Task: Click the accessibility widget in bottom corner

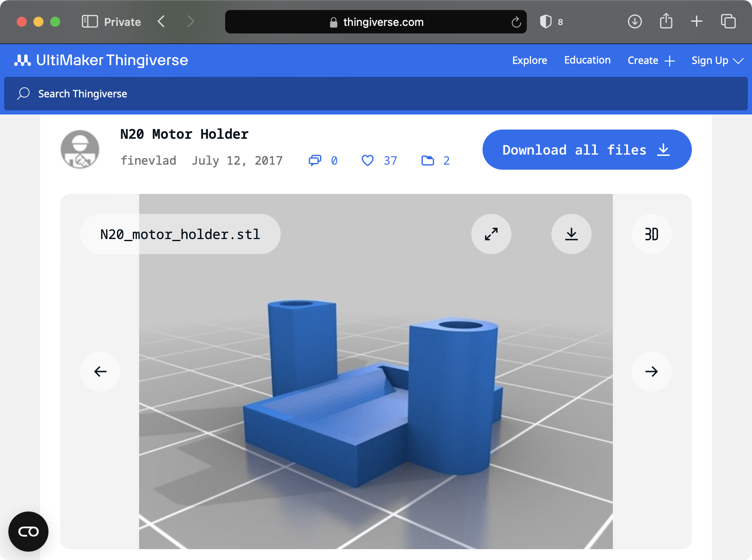Action: (28, 532)
